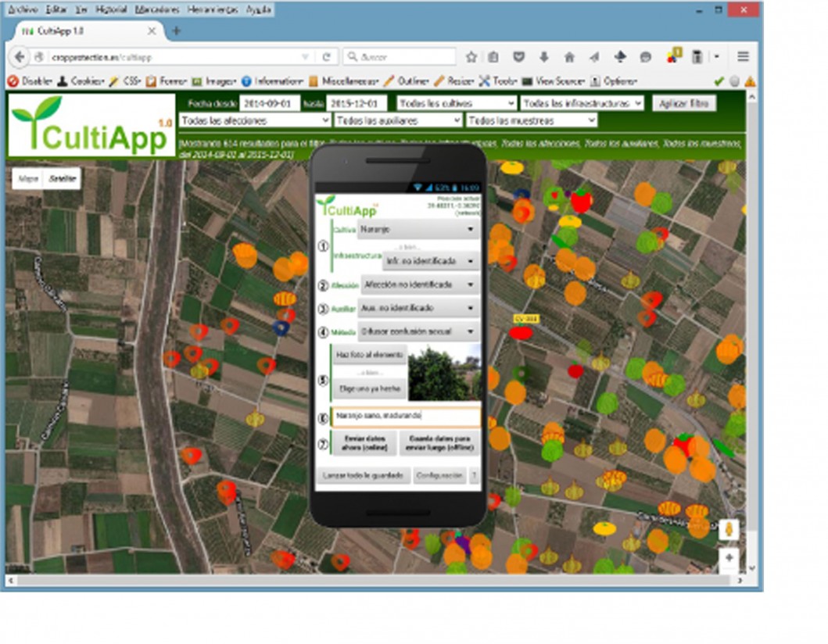Image resolution: width=828 pixels, height=644 pixels.
Task: Open the Cultivo 'Naranjo' dropdown on phone
Action: pos(418,230)
